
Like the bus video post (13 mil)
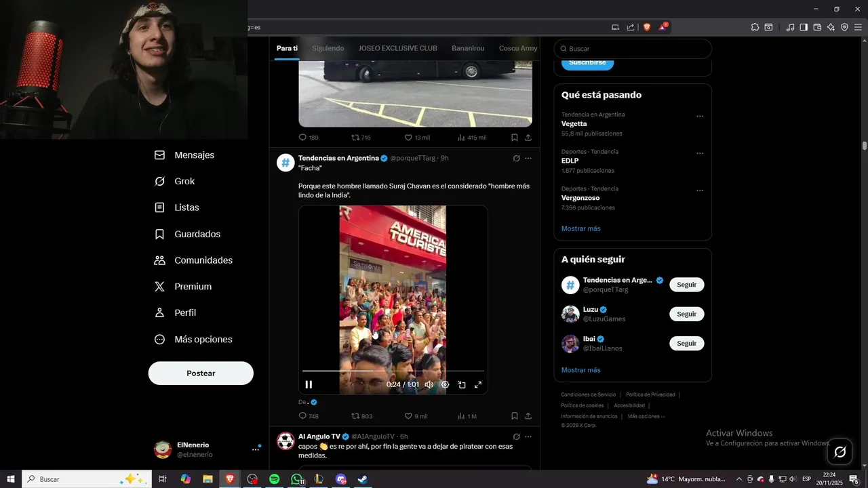point(417,138)
